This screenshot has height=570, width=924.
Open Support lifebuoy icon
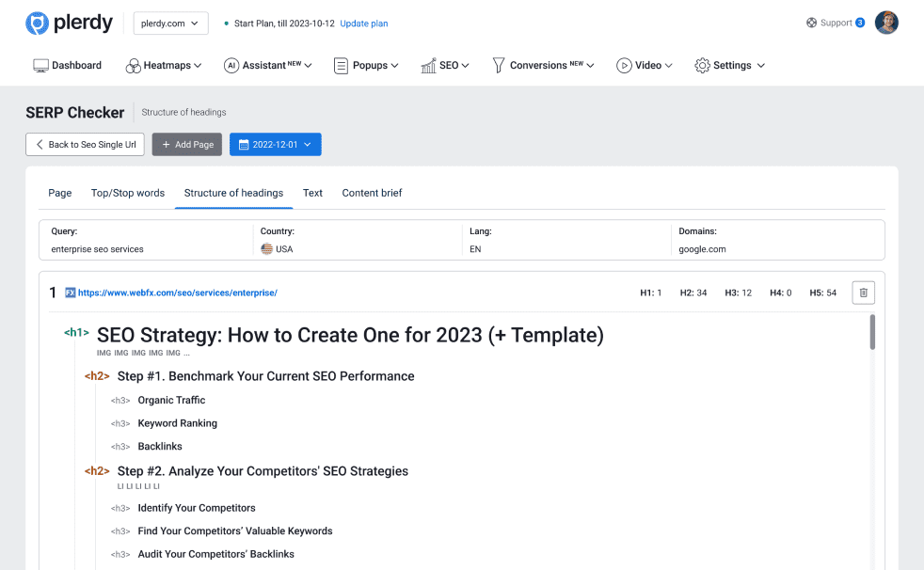(x=812, y=24)
